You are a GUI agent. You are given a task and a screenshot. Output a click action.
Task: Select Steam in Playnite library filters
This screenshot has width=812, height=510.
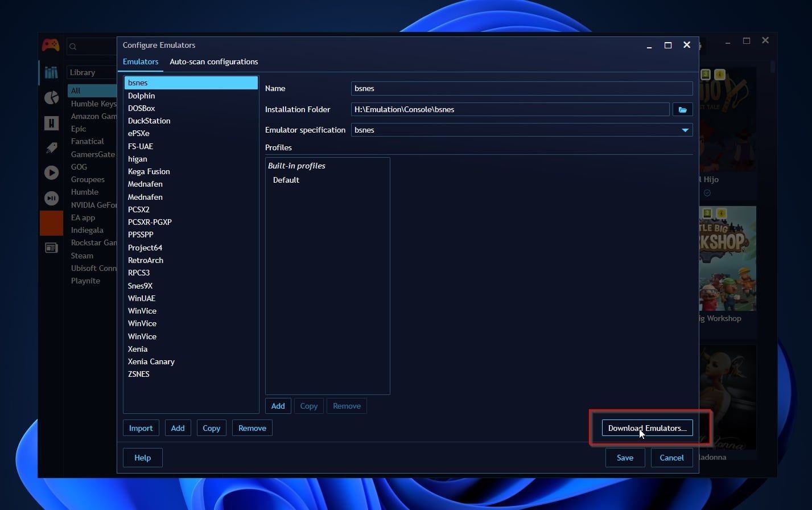[x=82, y=256]
